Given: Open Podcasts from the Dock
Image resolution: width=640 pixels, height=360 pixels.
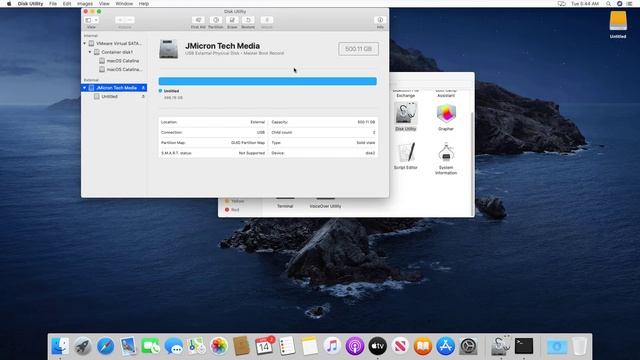Looking at the screenshot, I should tap(355, 346).
